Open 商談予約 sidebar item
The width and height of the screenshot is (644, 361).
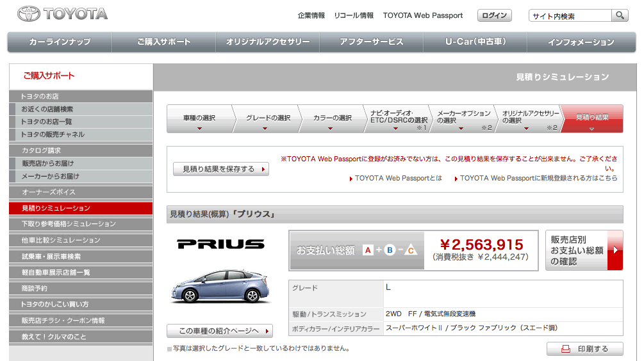(x=81, y=289)
